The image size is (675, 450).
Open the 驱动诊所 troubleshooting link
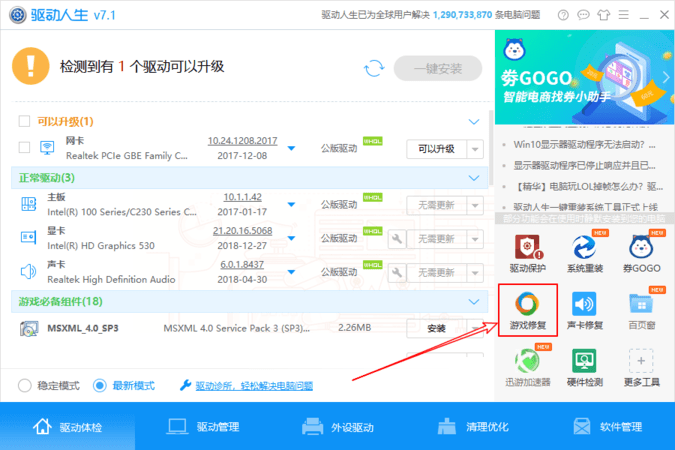click(253, 385)
